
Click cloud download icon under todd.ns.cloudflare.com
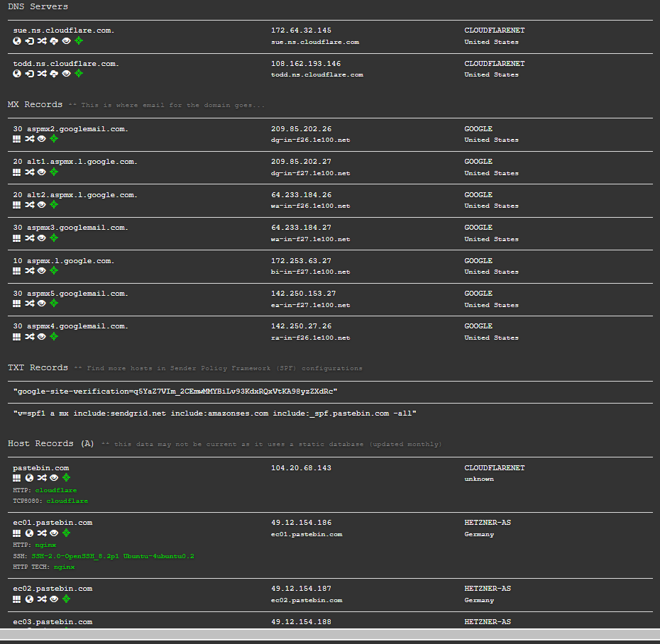(54, 74)
